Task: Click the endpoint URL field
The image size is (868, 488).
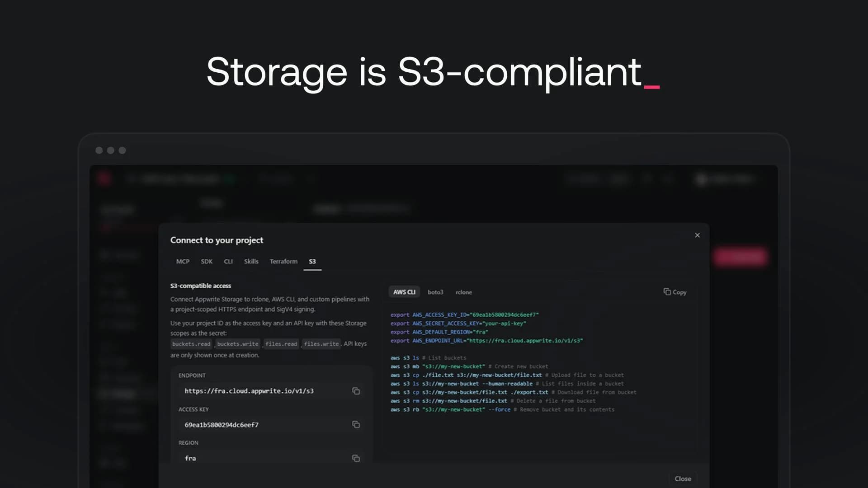Action: [271, 391]
